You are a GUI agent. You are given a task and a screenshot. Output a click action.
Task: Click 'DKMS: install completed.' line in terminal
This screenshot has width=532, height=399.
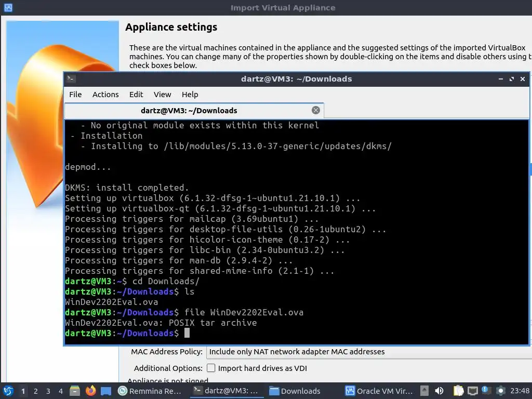click(127, 188)
